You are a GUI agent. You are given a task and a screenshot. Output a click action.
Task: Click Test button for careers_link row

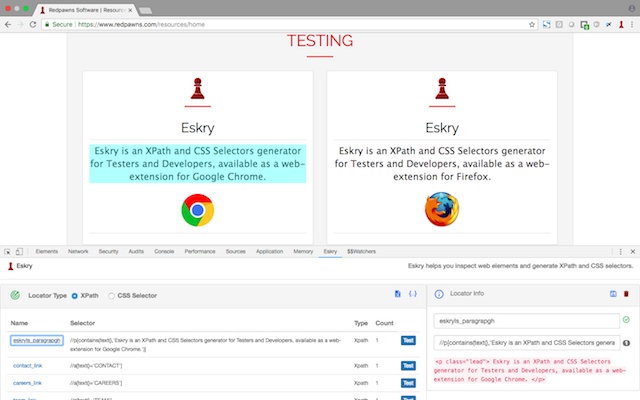click(x=408, y=383)
